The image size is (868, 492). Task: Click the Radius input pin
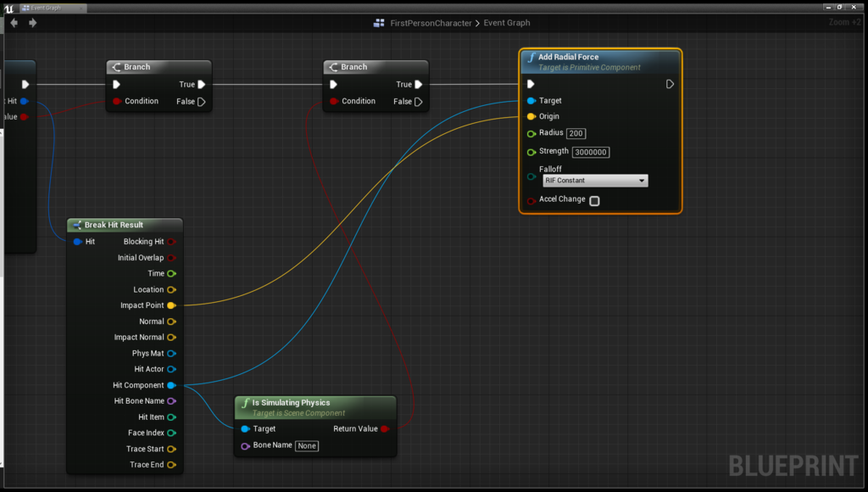[x=531, y=133]
